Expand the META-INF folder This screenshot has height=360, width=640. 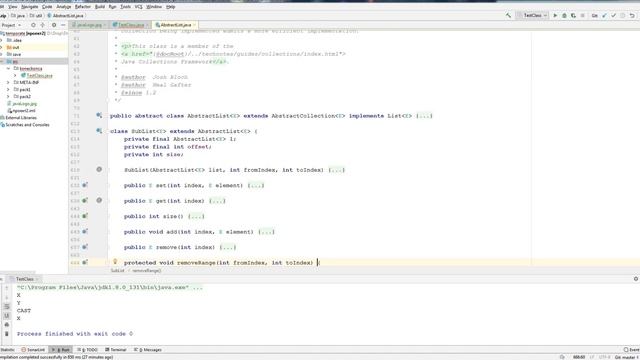point(8,82)
